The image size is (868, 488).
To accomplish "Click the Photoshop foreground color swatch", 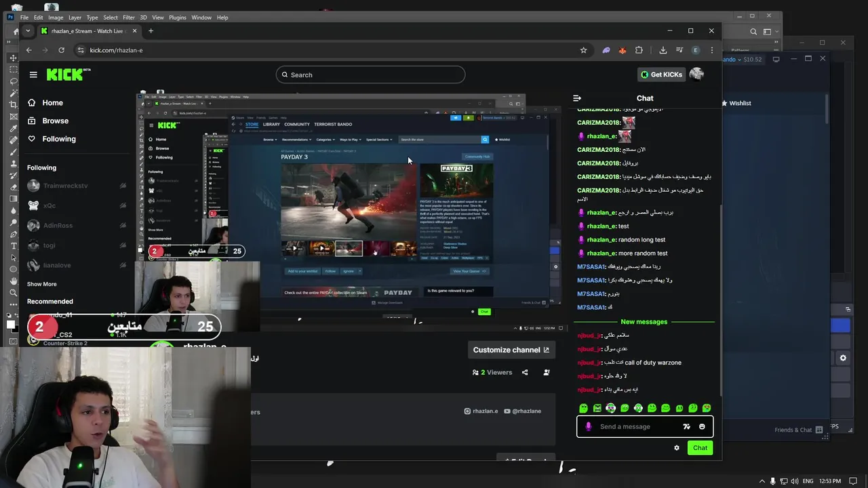I will coord(11,325).
